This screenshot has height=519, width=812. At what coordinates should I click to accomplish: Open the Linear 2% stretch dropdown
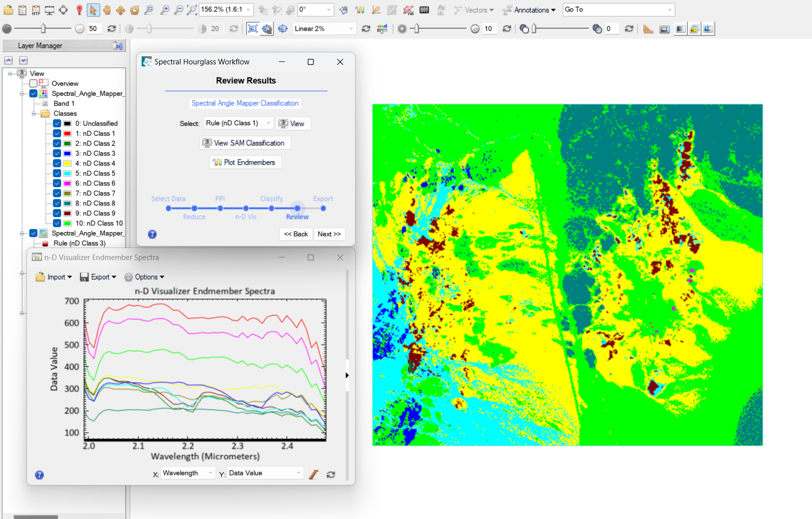click(324, 29)
